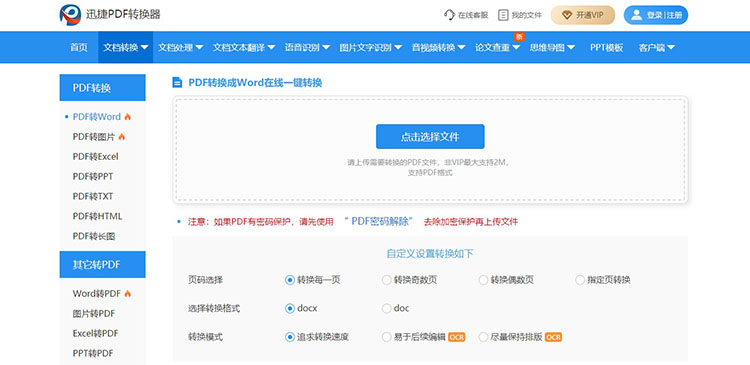The width and height of the screenshot is (750, 365).
Task: Open the PDF密码解除 link
Action: coord(378,221)
